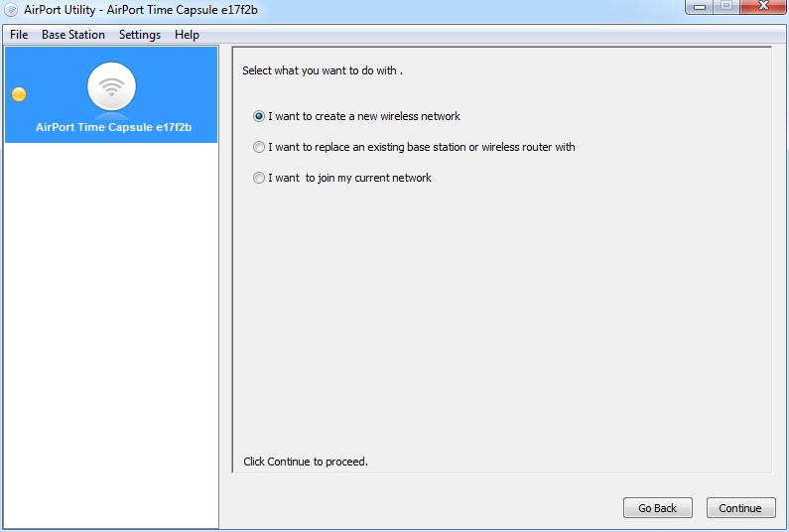This screenshot has width=789, height=532.
Task: Maximize the AirPort Utility window
Action: (x=726, y=6)
